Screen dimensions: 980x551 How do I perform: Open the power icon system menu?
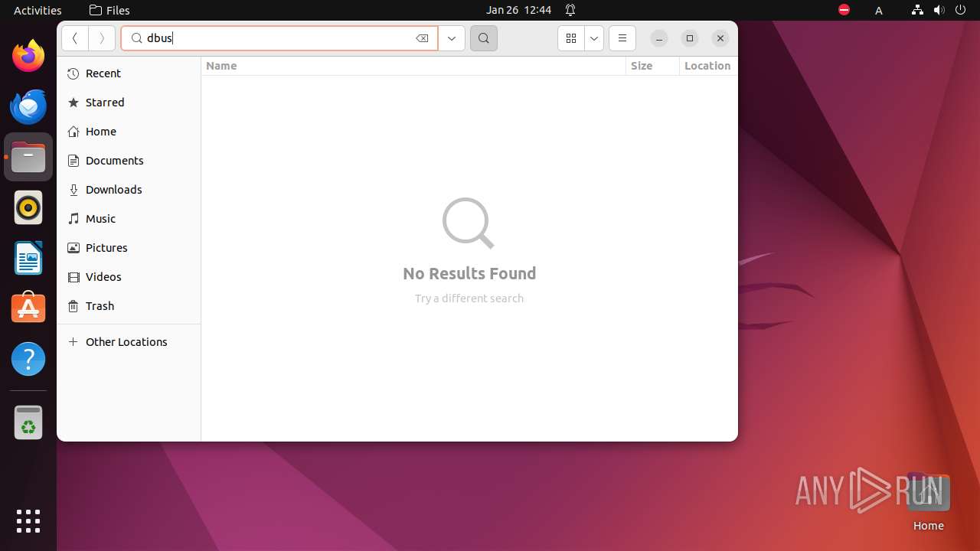[960, 10]
